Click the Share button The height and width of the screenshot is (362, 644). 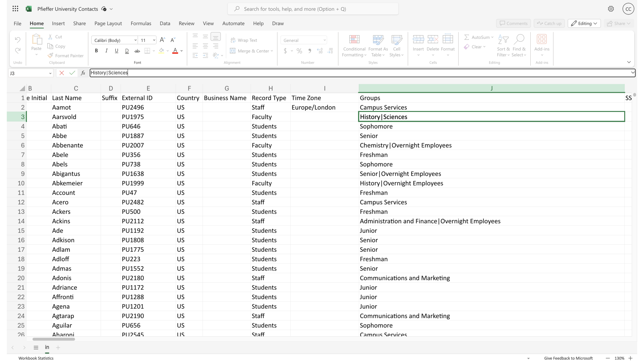click(x=618, y=23)
